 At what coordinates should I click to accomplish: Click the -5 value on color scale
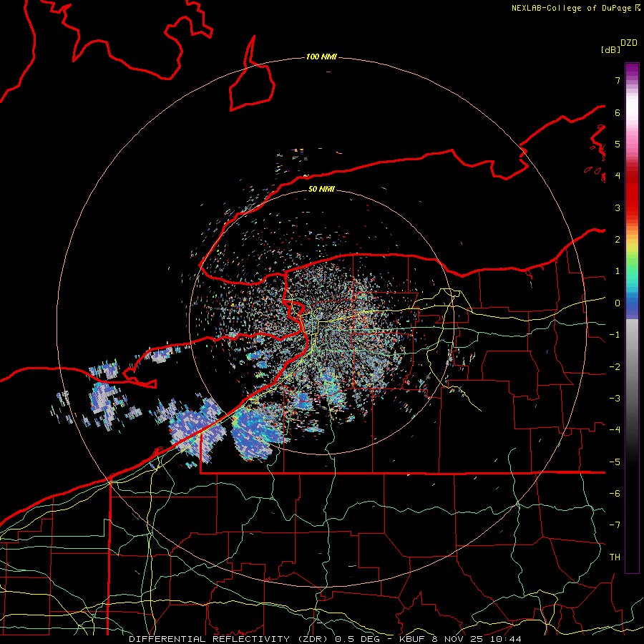click(615, 462)
